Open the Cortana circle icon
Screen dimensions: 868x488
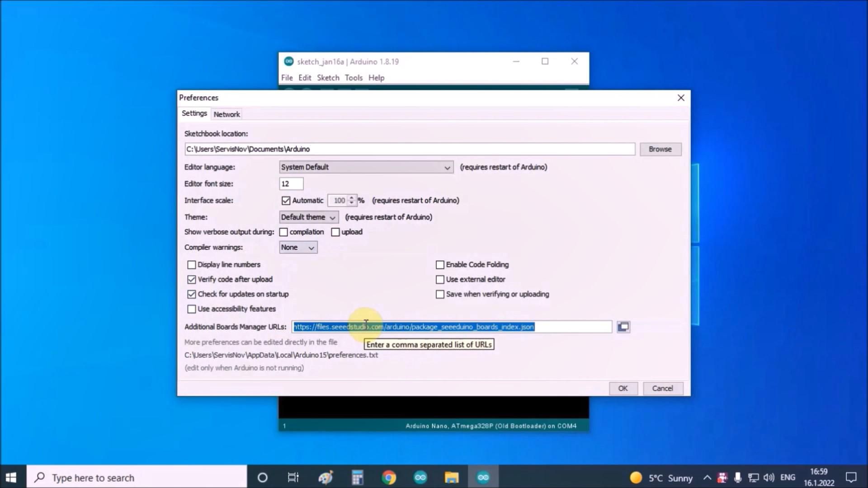click(x=262, y=478)
